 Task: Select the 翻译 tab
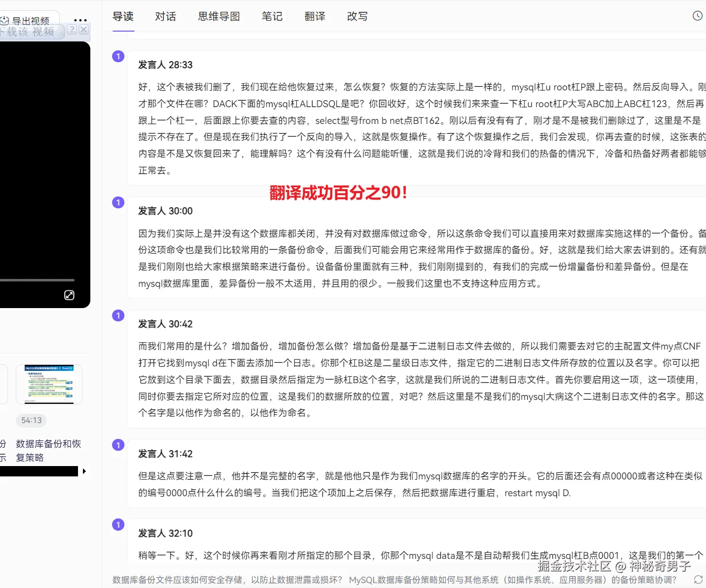315,16
